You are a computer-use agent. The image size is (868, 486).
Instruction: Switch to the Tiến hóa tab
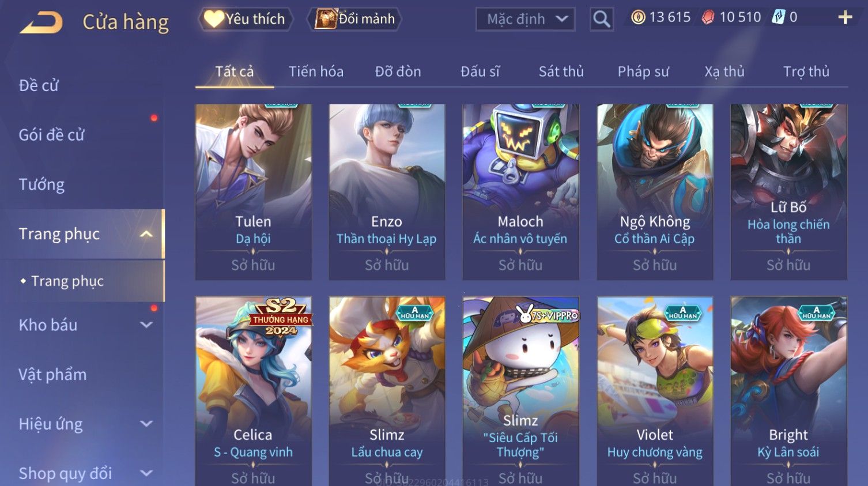(x=316, y=71)
